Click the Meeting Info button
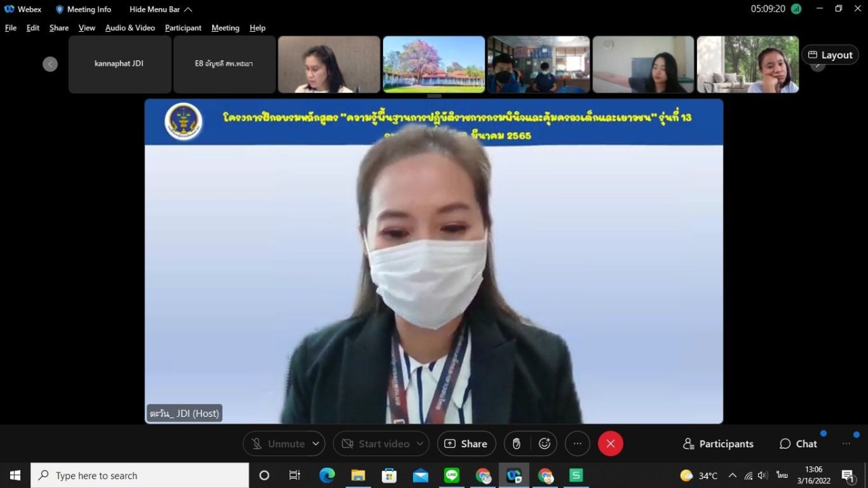 click(83, 9)
